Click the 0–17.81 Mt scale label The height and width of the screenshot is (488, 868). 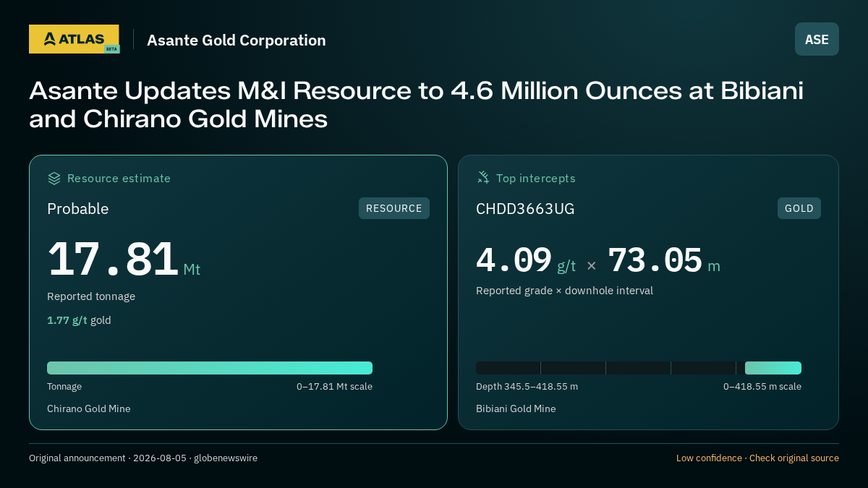point(334,387)
